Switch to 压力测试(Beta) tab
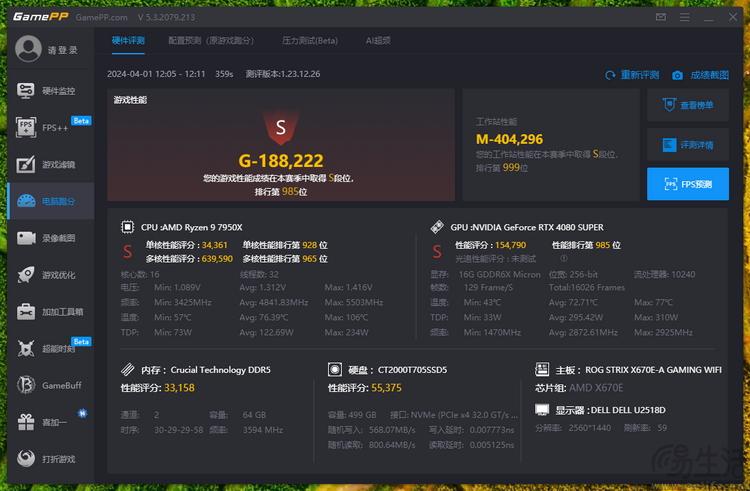 310,41
